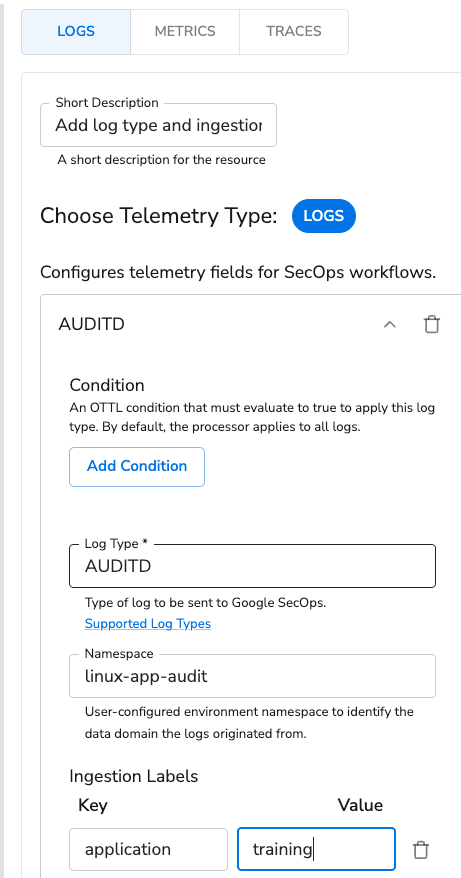Screen dimensions: 461x878
Task: Click into the Log Type field
Action: (252, 566)
